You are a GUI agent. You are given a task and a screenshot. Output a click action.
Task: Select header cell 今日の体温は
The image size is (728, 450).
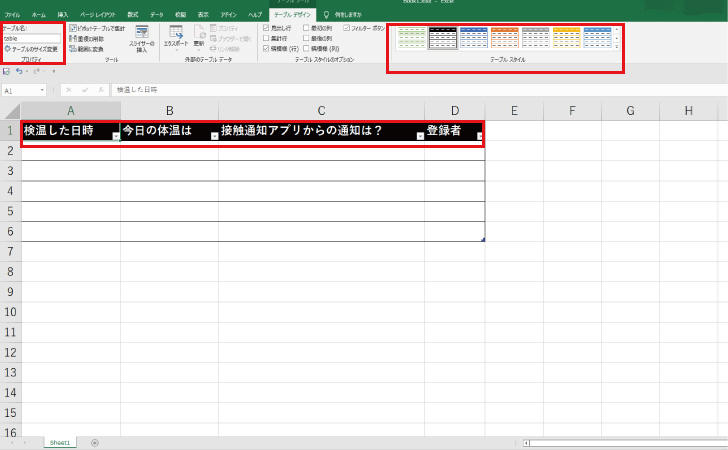pos(169,131)
